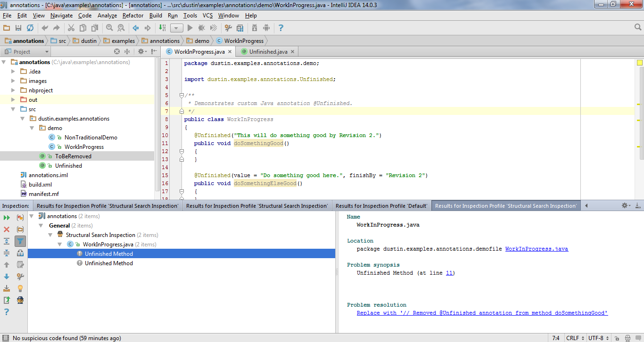Open Settings via the wrench icon
The height and width of the screenshot is (342, 644).
coord(228,28)
